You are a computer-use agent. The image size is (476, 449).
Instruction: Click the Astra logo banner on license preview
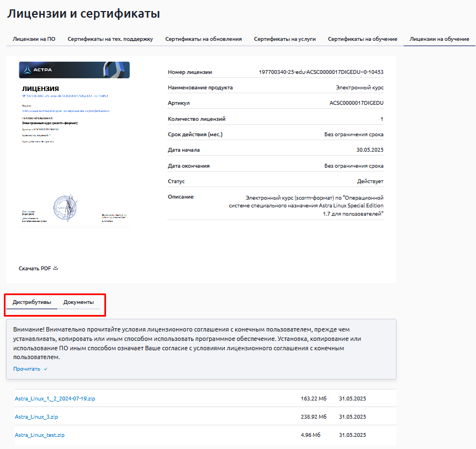75,70
